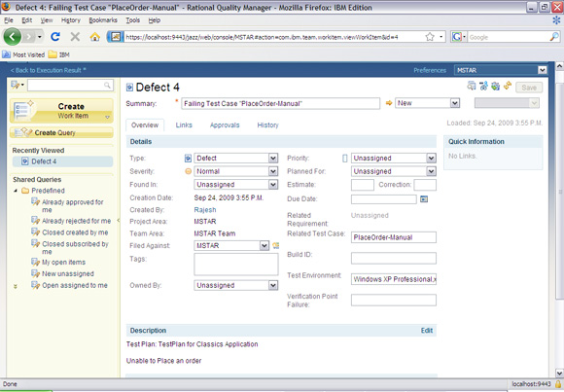The width and height of the screenshot is (564, 392).
Task: Edit the Description section
Action: click(427, 330)
